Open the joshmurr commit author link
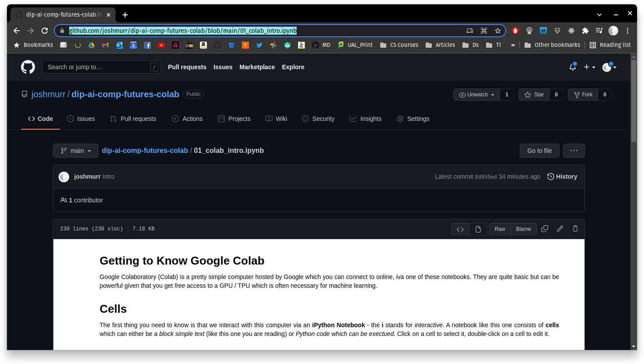644x364 pixels. [87, 177]
